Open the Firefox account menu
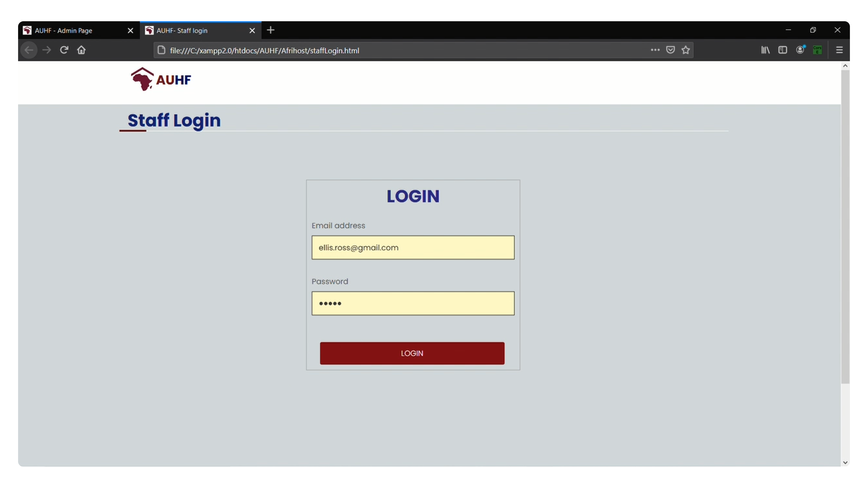The width and height of the screenshot is (868, 488). coord(800,50)
